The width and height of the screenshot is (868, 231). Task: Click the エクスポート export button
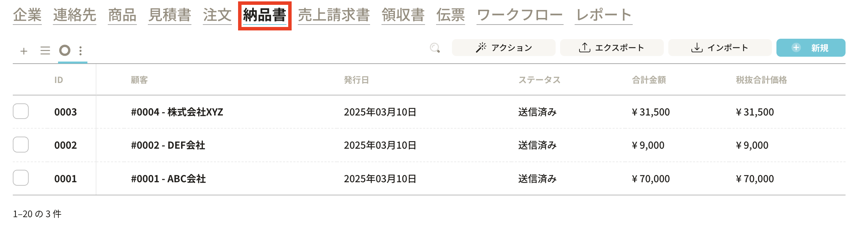click(611, 48)
